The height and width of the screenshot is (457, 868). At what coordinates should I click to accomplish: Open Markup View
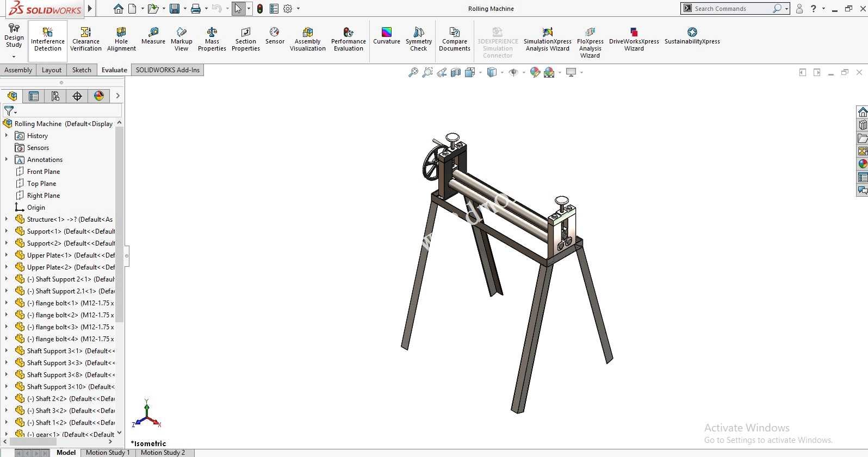[x=182, y=39]
